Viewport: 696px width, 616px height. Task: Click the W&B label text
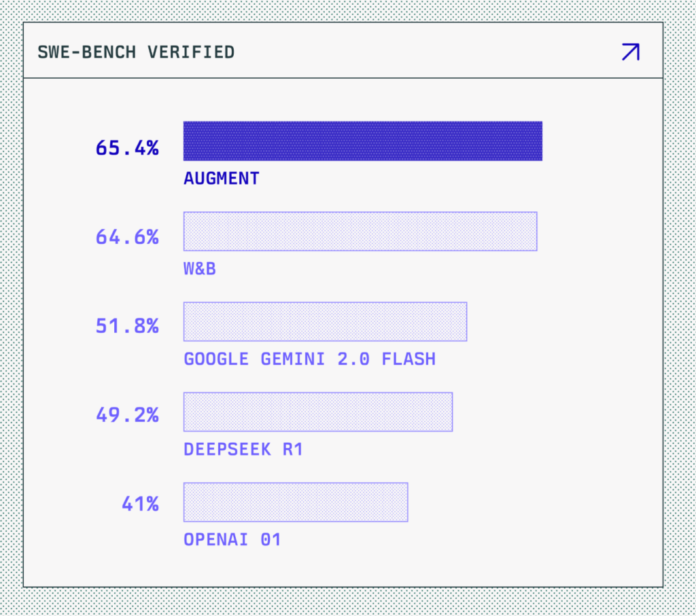pos(200,269)
